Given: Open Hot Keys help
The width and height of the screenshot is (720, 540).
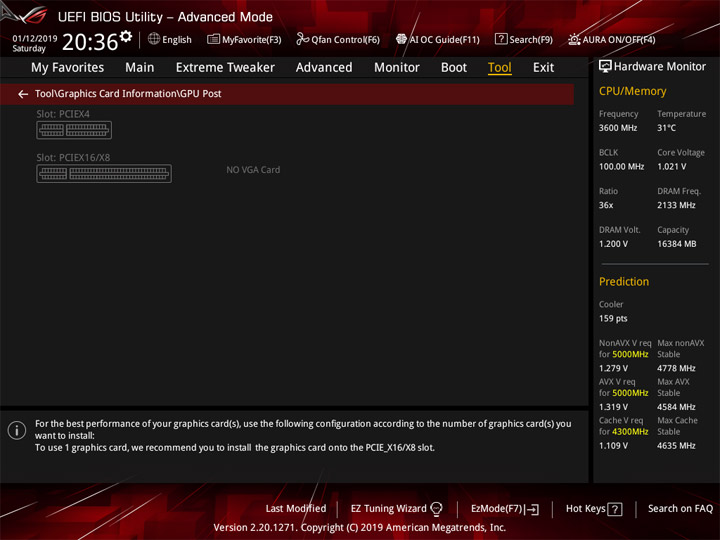Looking at the screenshot, I should (x=585, y=509).
